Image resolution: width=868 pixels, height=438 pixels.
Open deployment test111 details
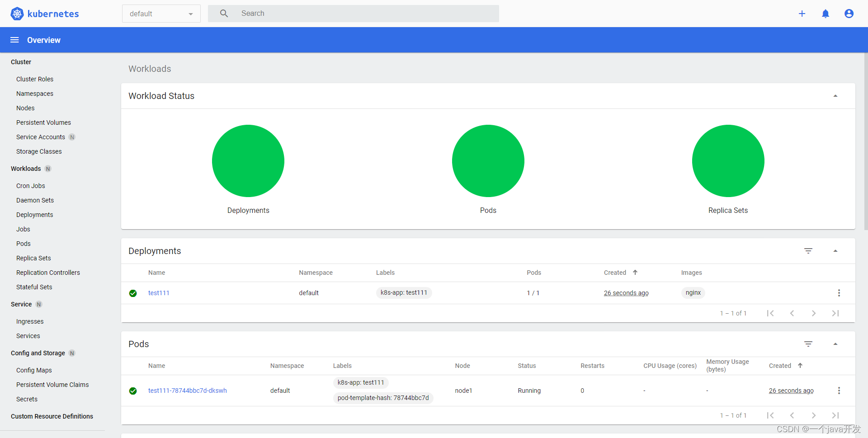point(158,293)
